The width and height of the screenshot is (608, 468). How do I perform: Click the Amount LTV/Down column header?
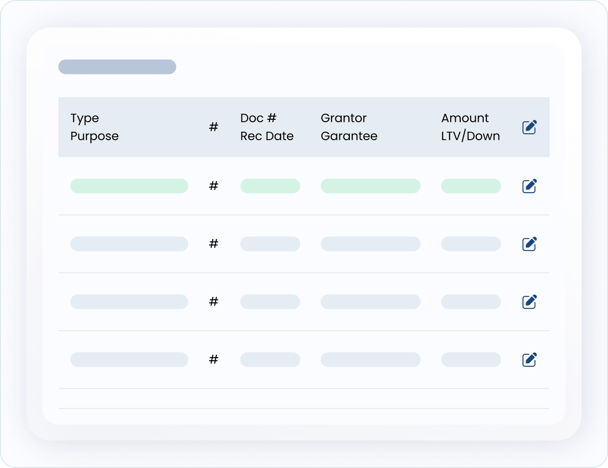pos(470,127)
